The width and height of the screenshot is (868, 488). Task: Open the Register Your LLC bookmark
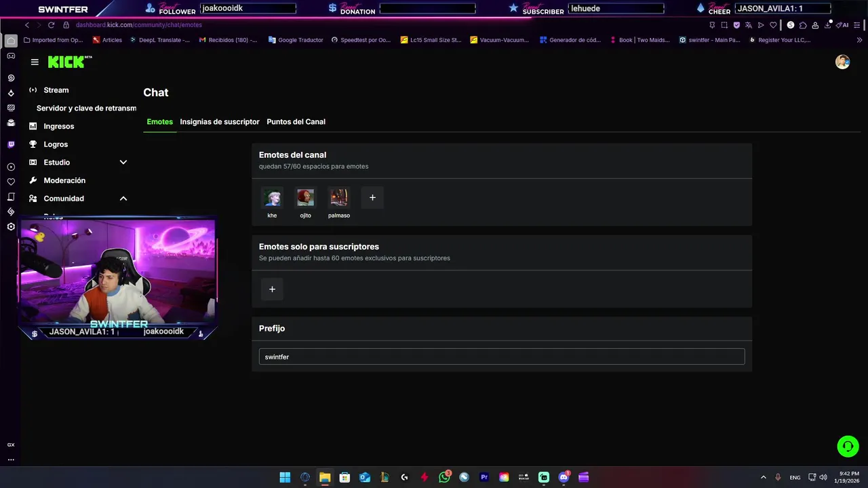coord(780,40)
